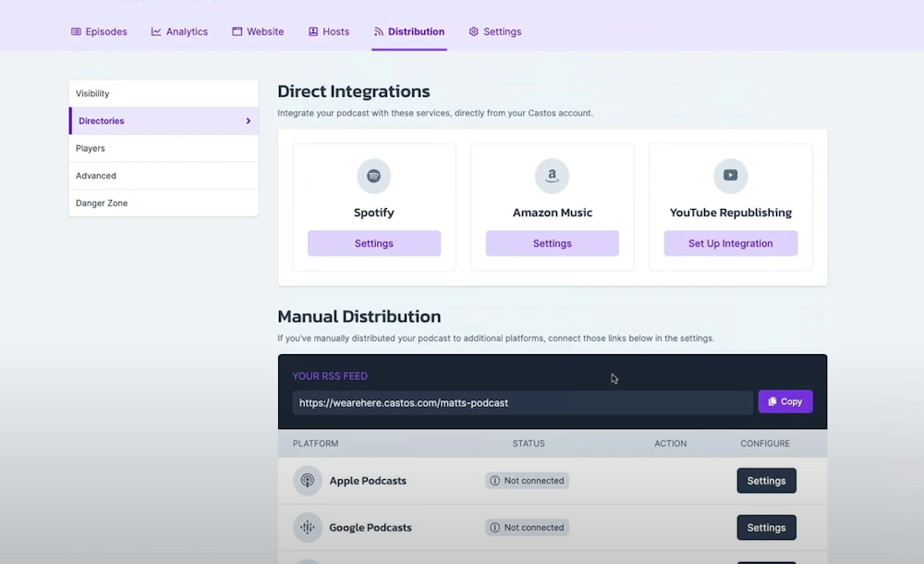Open the Website tab
This screenshot has width=924, height=564.
(x=258, y=31)
